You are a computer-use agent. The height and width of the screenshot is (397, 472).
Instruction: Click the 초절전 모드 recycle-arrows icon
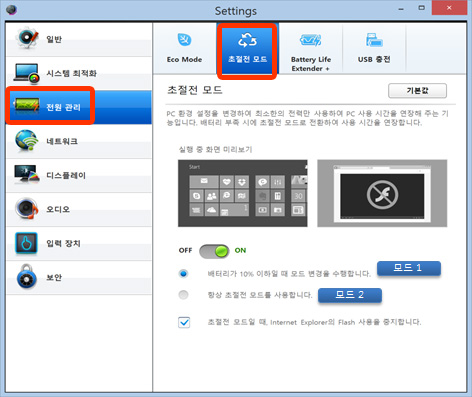pos(247,40)
